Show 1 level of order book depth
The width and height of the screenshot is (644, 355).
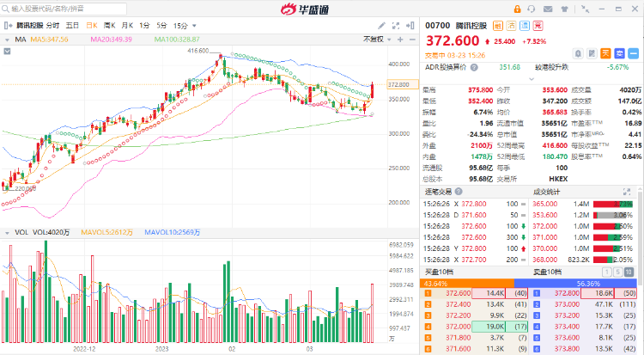point(607,272)
